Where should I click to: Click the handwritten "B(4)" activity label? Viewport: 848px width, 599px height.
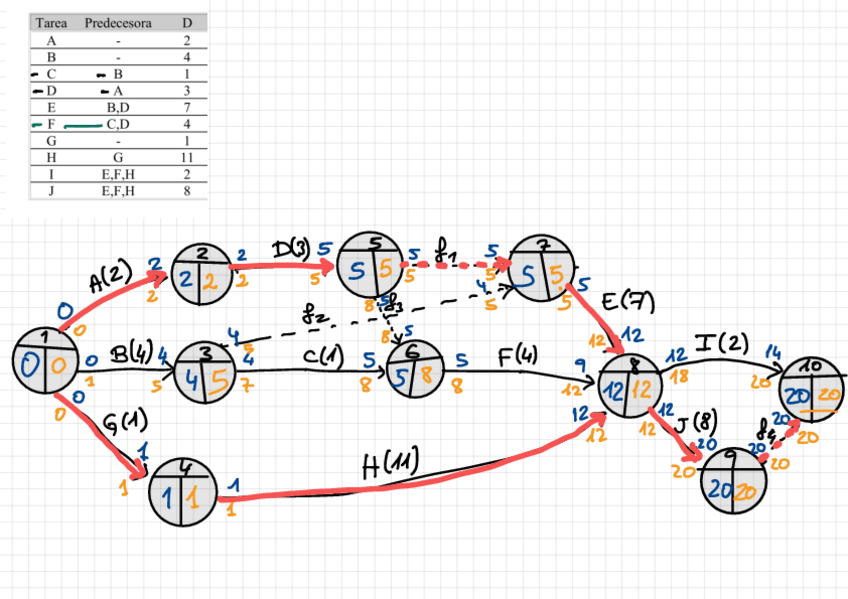pos(132,354)
